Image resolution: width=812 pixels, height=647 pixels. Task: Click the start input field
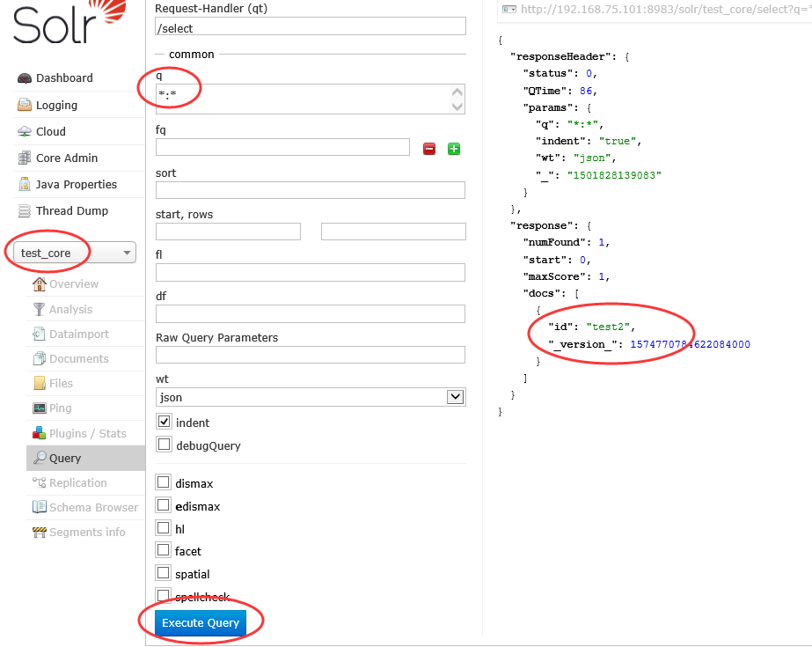click(229, 232)
